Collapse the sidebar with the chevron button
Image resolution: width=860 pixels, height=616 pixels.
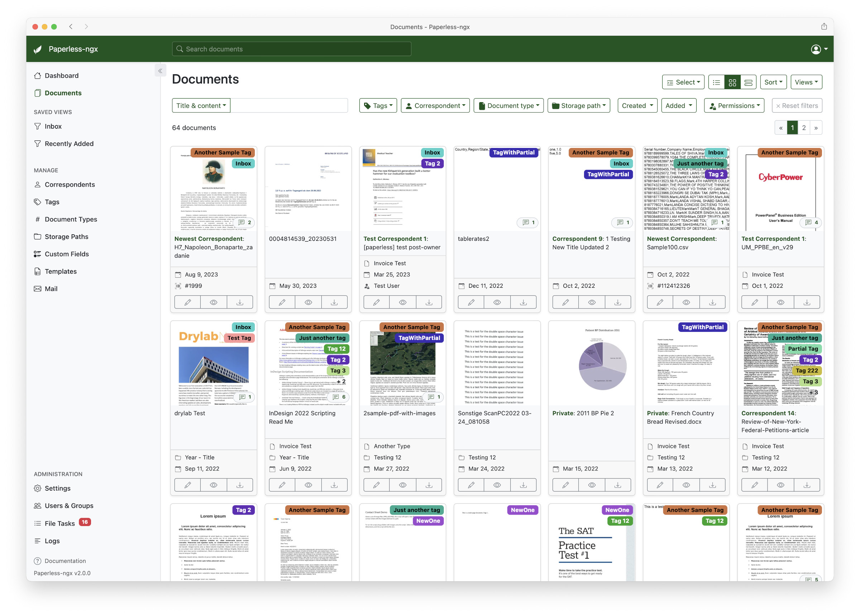click(x=161, y=71)
